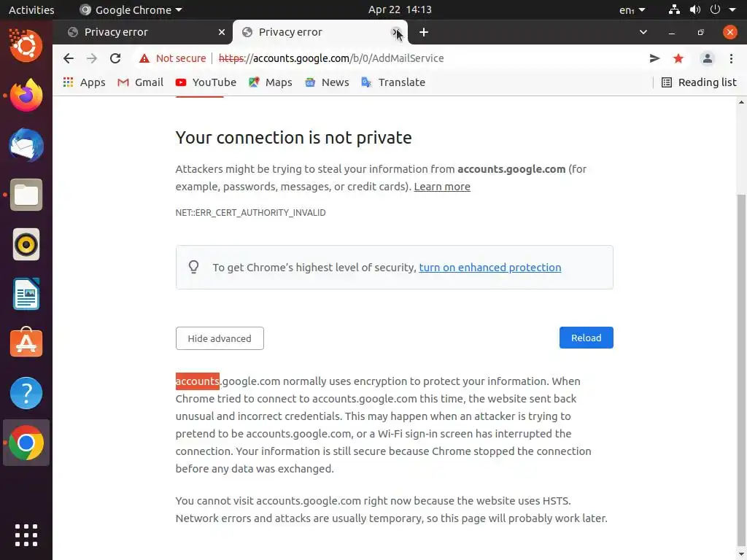
Task: Click the browser back arrow
Action: point(69,58)
